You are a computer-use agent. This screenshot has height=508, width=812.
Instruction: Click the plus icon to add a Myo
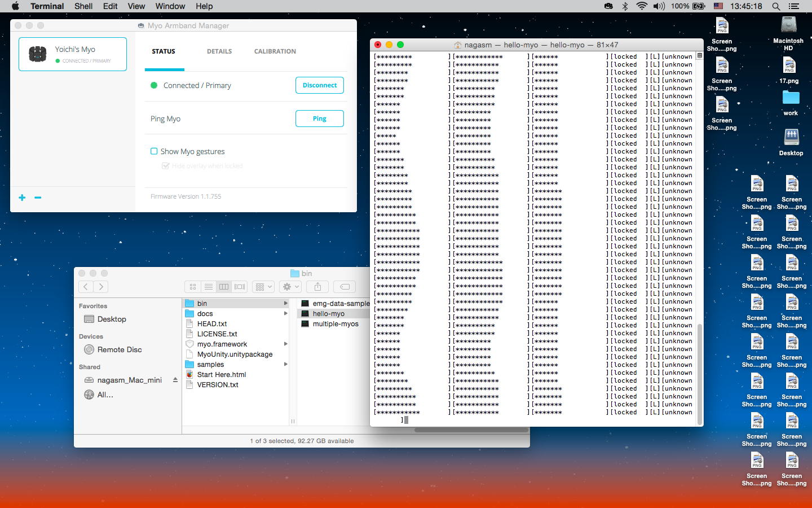[22, 198]
